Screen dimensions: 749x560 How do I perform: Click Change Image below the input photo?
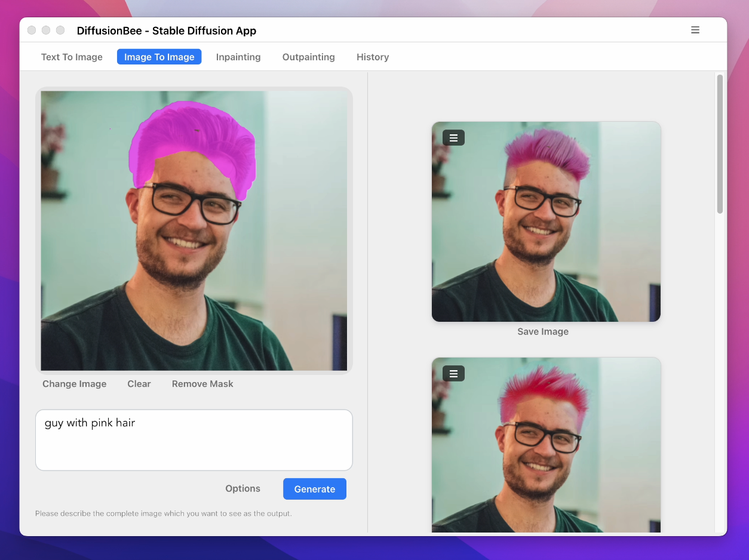tap(74, 384)
